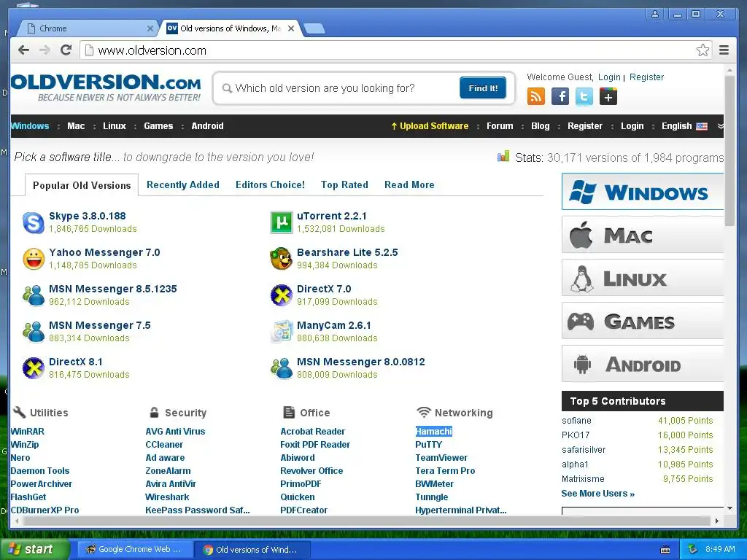Click the Google Plus share icon
The image size is (747, 560).
[608, 97]
